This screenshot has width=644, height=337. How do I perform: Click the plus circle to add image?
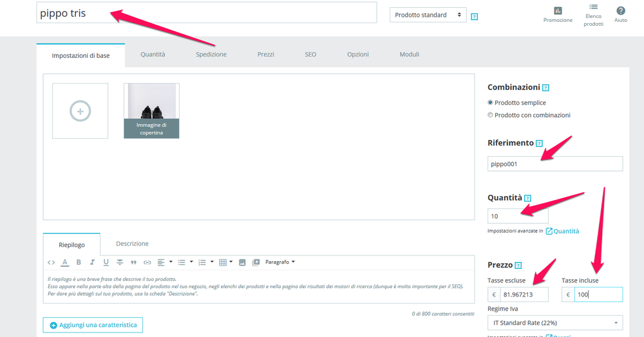pyautogui.click(x=80, y=111)
